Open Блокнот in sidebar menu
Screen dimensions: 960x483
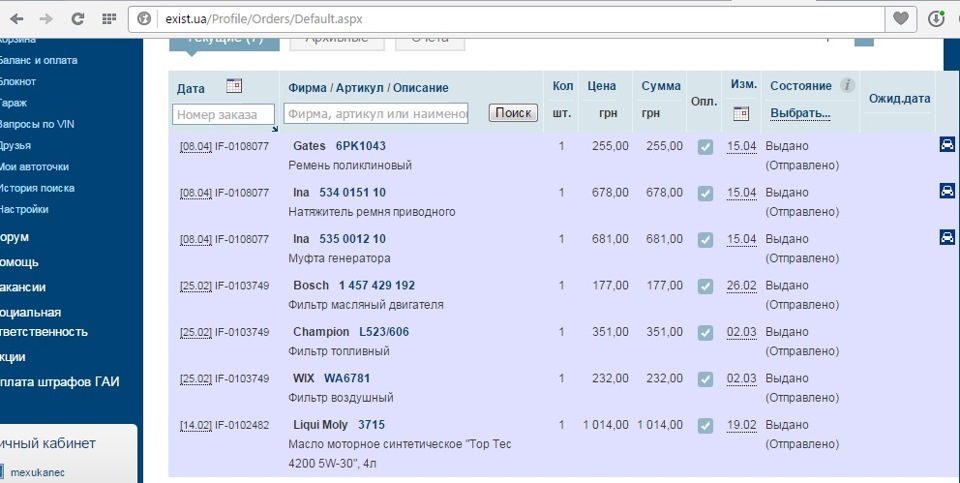[x=18, y=81]
